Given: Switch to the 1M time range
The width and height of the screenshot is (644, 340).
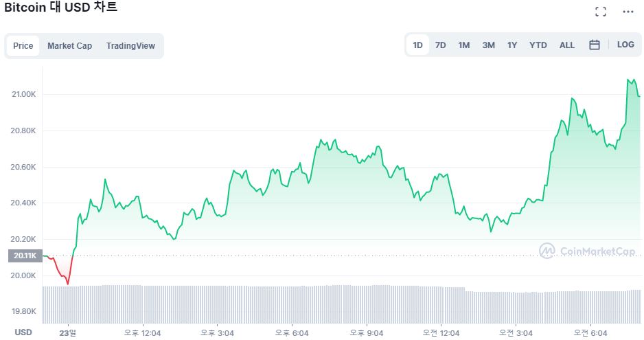Looking at the screenshot, I should coord(464,45).
